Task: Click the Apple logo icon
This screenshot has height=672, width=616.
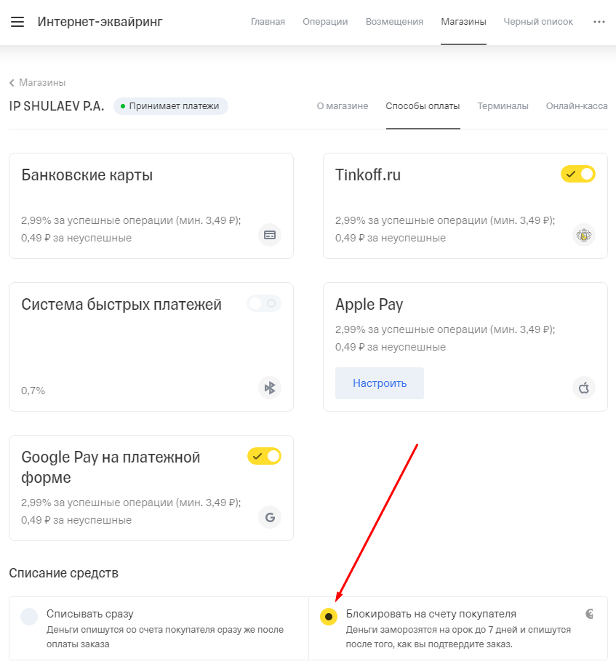Action: click(x=584, y=388)
